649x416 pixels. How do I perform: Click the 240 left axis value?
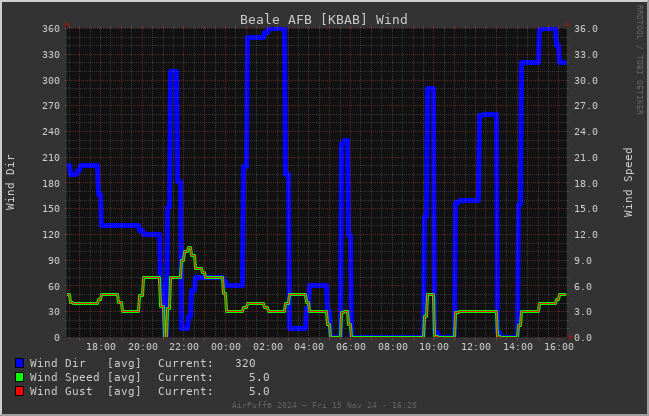click(x=51, y=132)
